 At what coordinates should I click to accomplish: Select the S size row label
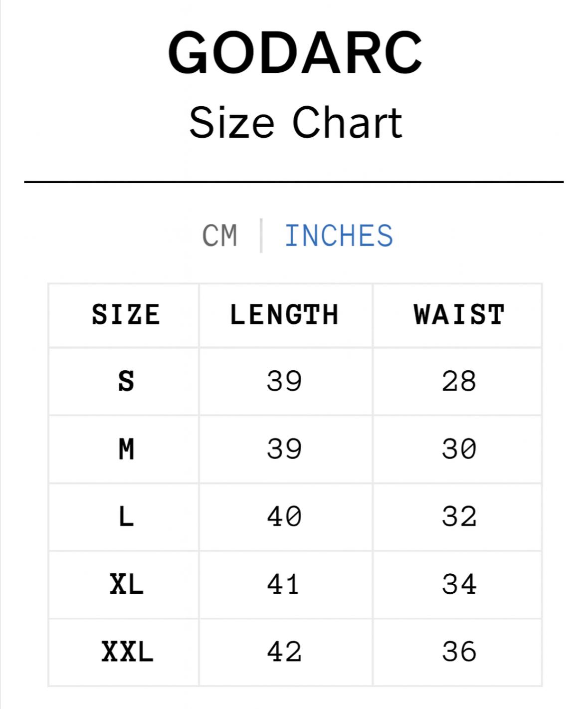tap(126, 382)
